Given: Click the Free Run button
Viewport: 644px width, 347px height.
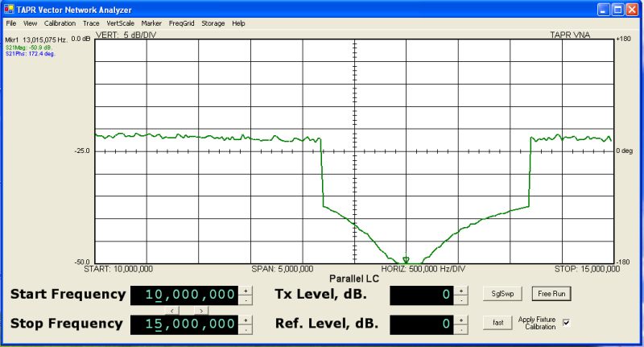Looking at the screenshot, I should click(x=551, y=294).
